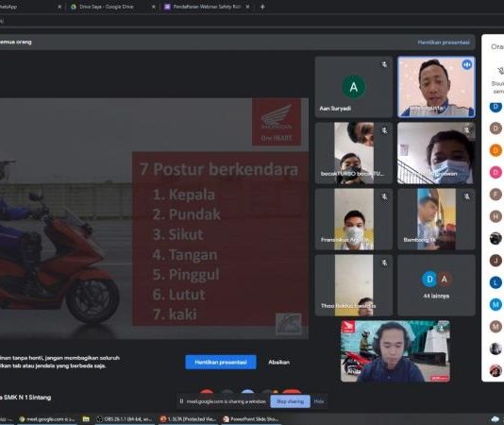The width and height of the screenshot is (504, 425).
Task: Open File Explorer folder icon in taskbar
Action: (x=86, y=419)
